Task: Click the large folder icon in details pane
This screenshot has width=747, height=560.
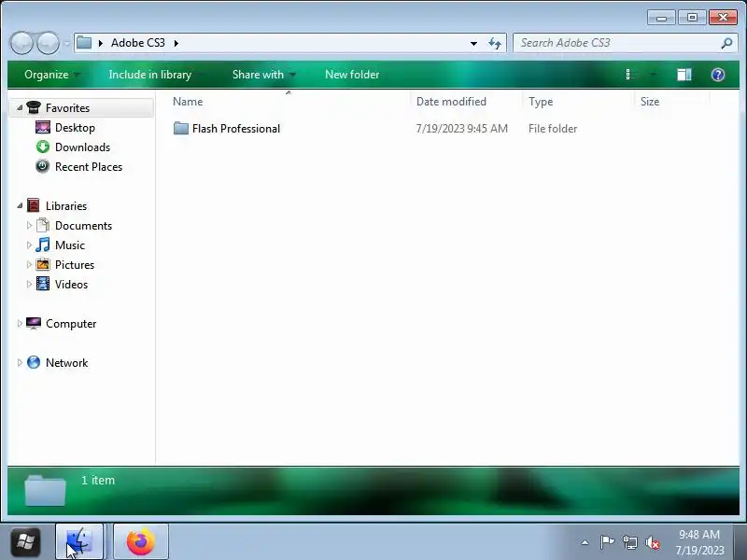Action: 45,490
